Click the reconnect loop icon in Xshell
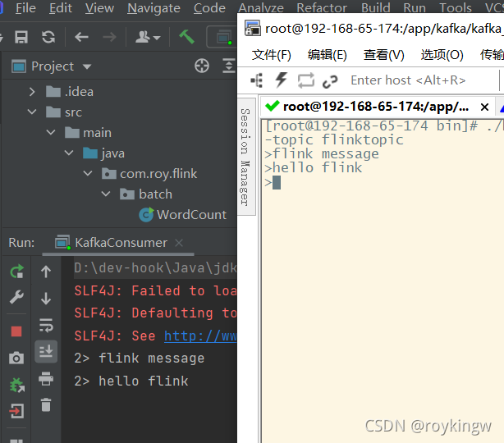 [x=305, y=80]
